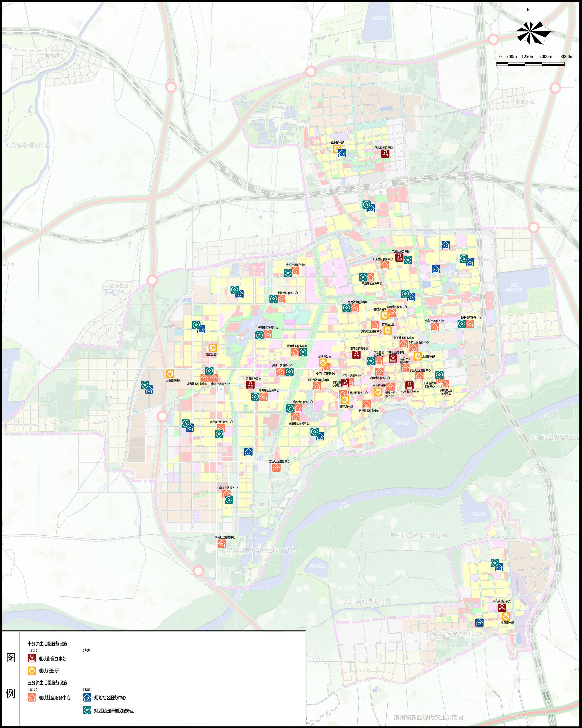The image size is (582, 728).
Task: Click the 滨北街道办事处 stamp icon
Action: point(385,154)
